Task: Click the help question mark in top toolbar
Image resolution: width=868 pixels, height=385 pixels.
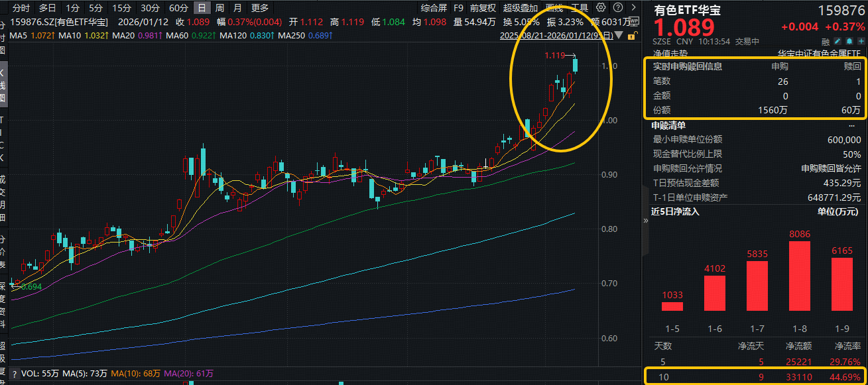Action: (x=617, y=8)
